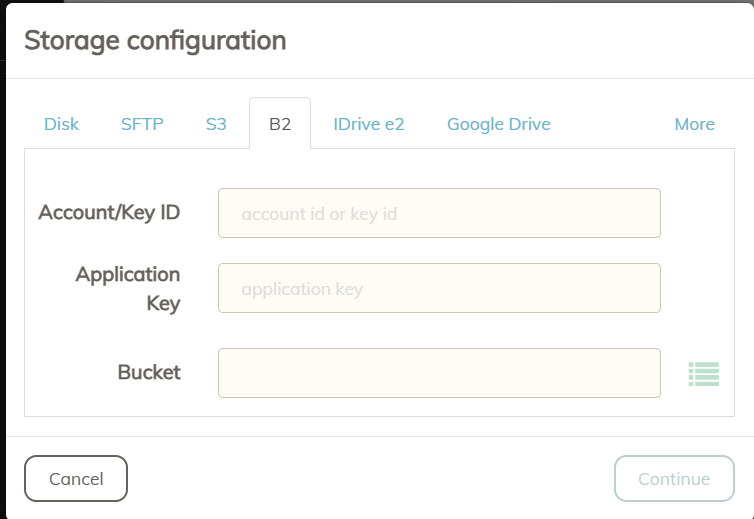Click the Account/Key ID label

pyautogui.click(x=109, y=213)
